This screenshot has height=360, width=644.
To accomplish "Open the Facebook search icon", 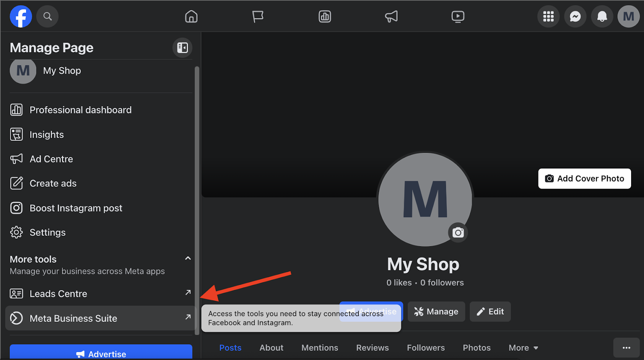I will click(47, 16).
